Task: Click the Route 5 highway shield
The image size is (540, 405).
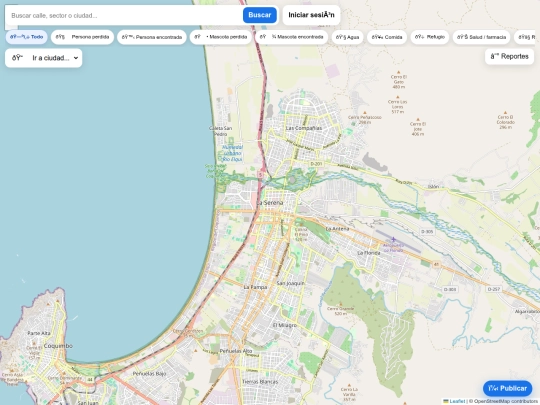Action: [261, 175]
